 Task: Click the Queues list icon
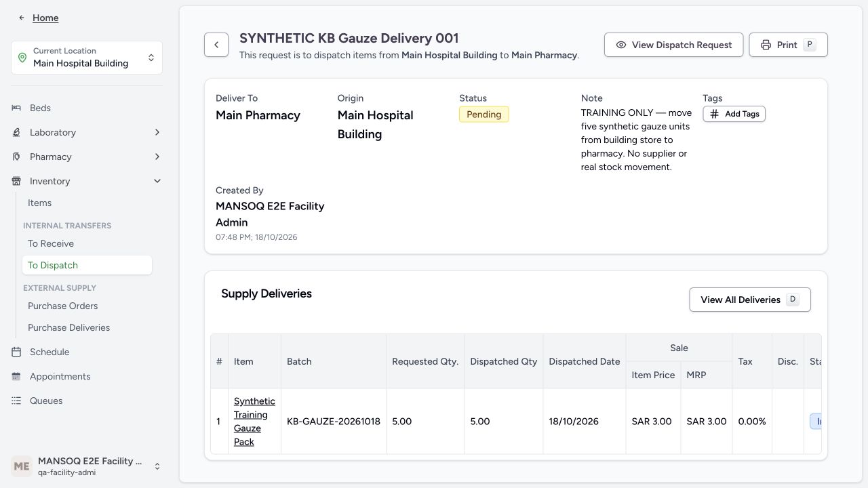coord(16,401)
